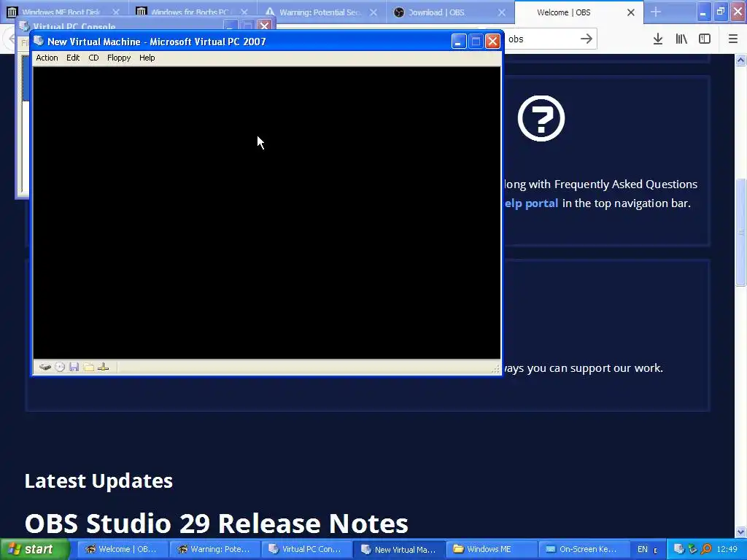Close the Download | OBS tab
Image resolution: width=747 pixels, height=560 pixels.
tap(502, 12)
